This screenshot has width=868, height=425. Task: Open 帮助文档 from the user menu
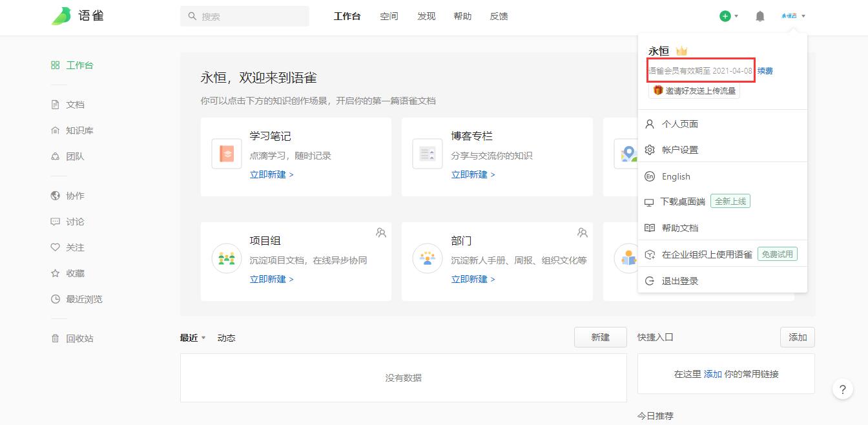click(723, 228)
